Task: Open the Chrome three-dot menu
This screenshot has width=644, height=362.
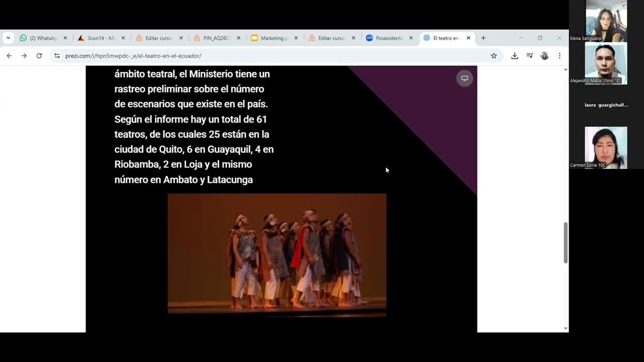Action: (x=559, y=56)
